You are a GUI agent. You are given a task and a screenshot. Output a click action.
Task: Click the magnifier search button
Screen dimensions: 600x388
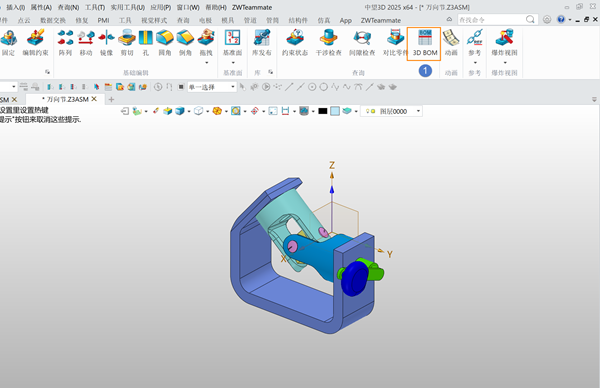[530, 19]
